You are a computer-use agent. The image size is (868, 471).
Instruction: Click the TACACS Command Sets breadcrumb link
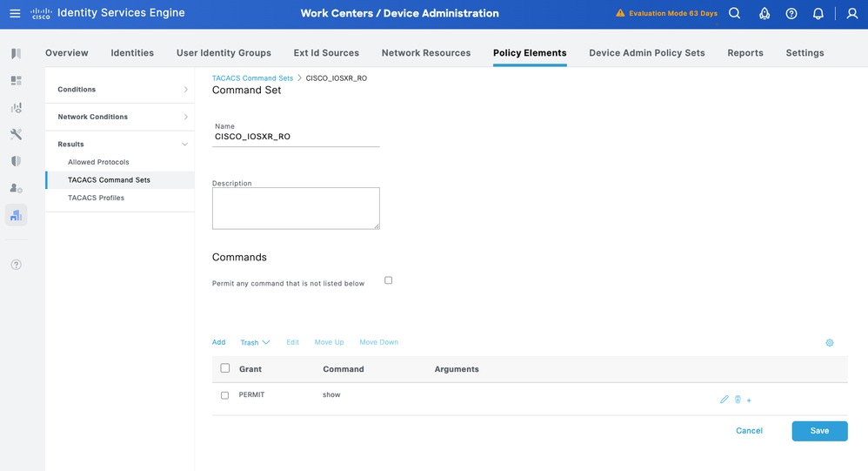point(252,78)
